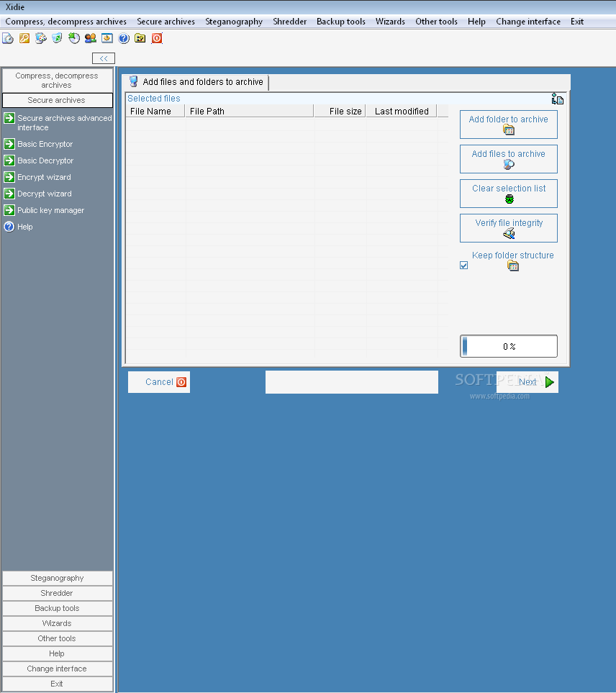Screen dimensions: 616x693
Task: Click the green arrow beside Basic Encryptor
Action: point(9,144)
